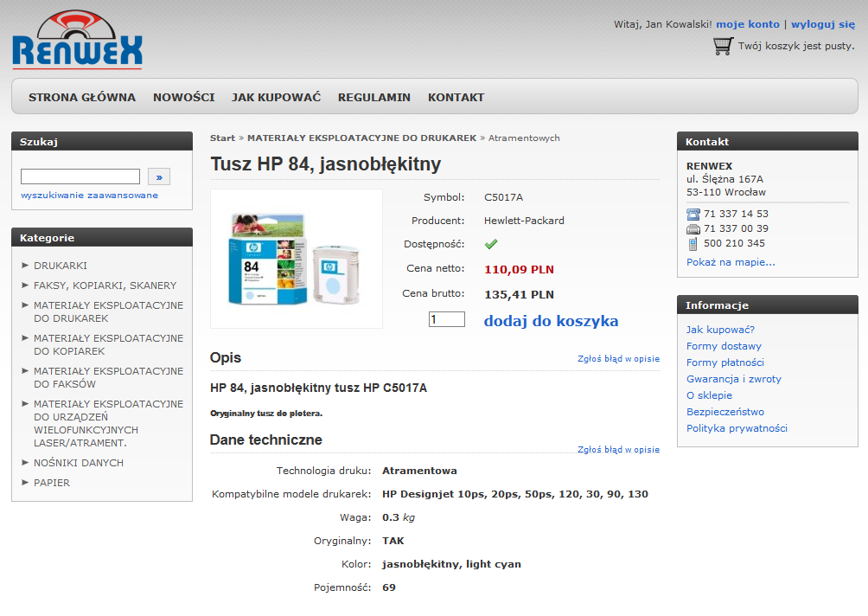Open STRONA GŁÓWNA menu item
Screen dimensions: 868x616
coord(82,98)
